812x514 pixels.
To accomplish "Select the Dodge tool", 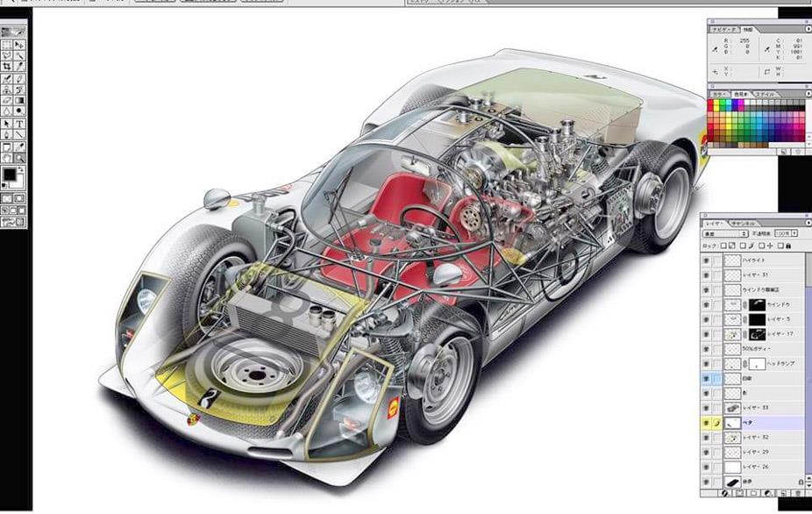I will [x=19, y=111].
